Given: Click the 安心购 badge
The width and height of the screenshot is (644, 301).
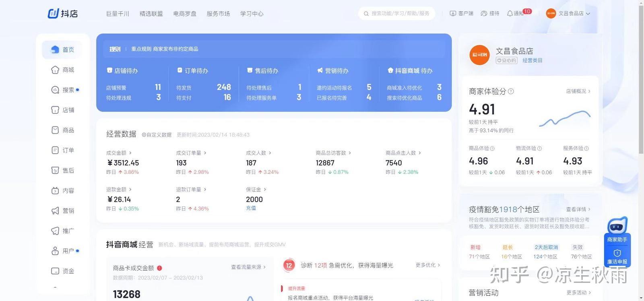Looking at the screenshot, I should pos(506,60).
